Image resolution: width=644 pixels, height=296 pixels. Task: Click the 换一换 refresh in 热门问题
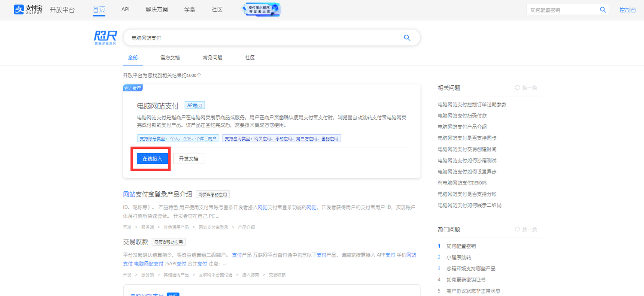pyautogui.click(x=526, y=230)
